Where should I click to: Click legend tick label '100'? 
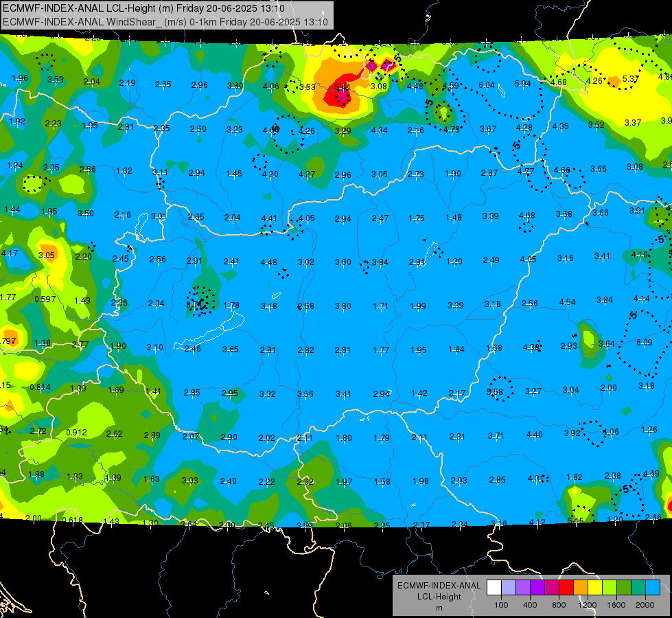click(x=501, y=605)
